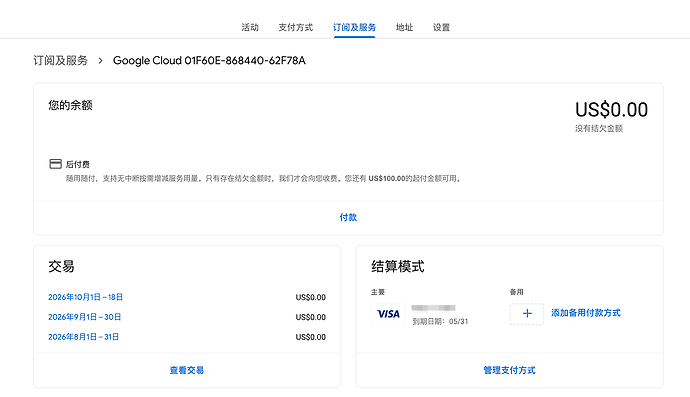Click the 到期日期: 05/31 text
The height and width of the screenshot is (397, 690).
pyautogui.click(x=440, y=322)
